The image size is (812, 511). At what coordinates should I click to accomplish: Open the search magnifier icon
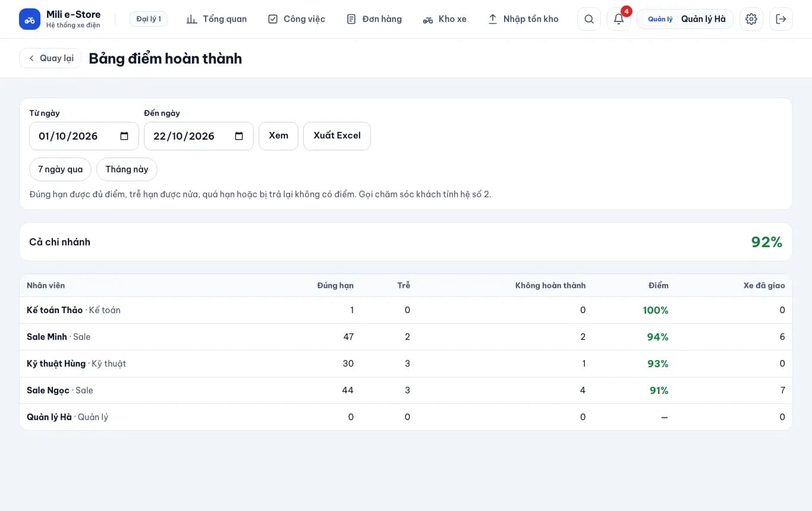tap(589, 19)
